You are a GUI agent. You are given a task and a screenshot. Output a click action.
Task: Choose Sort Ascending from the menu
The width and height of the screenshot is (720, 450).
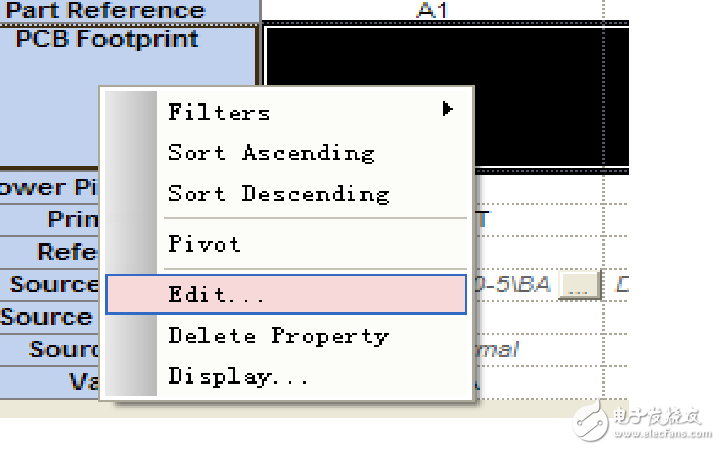(x=271, y=153)
